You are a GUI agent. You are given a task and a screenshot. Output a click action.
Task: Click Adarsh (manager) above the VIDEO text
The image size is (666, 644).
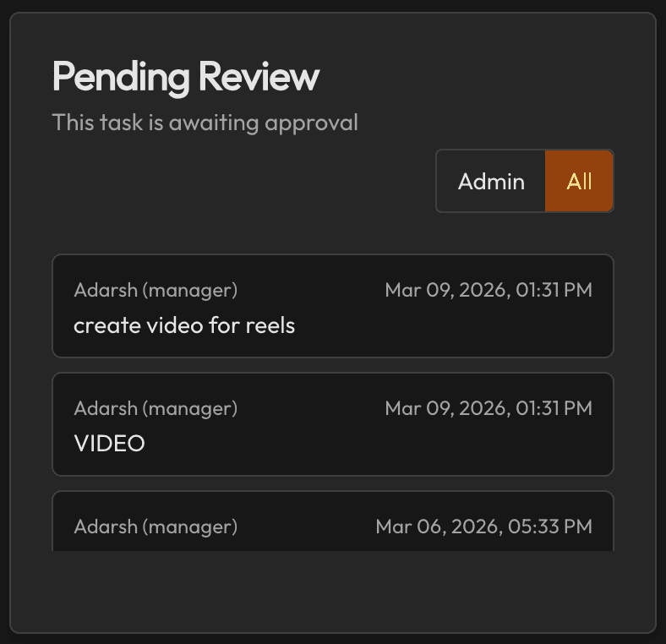[156, 409]
